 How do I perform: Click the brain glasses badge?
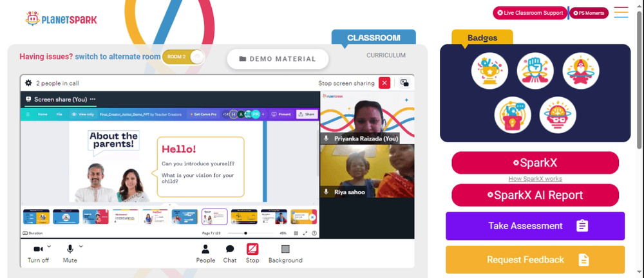click(558, 115)
